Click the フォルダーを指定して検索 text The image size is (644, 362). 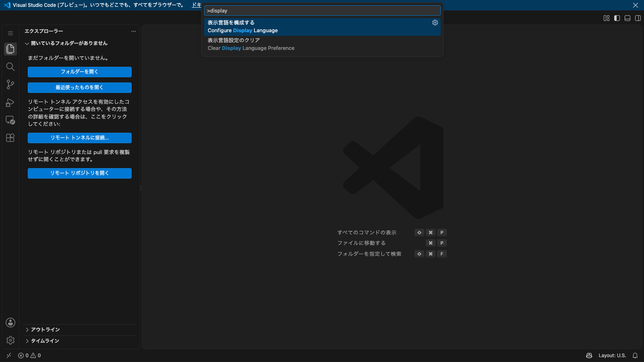click(369, 254)
